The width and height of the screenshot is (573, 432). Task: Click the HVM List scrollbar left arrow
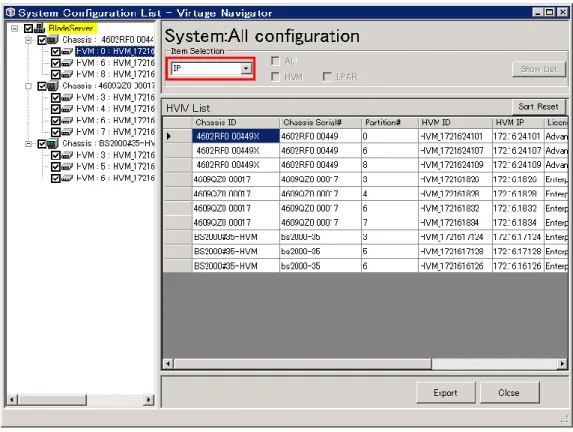[168, 364]
